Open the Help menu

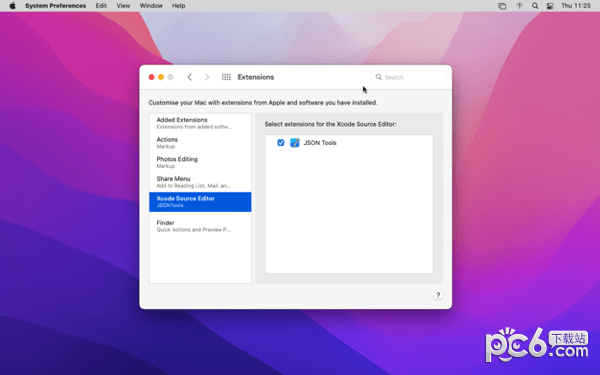tap(178, 6)
